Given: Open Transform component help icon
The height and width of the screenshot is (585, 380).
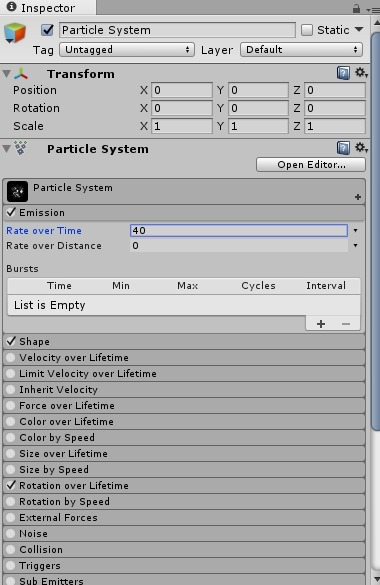Looking at the screenshot, I should tap(343, 73).
